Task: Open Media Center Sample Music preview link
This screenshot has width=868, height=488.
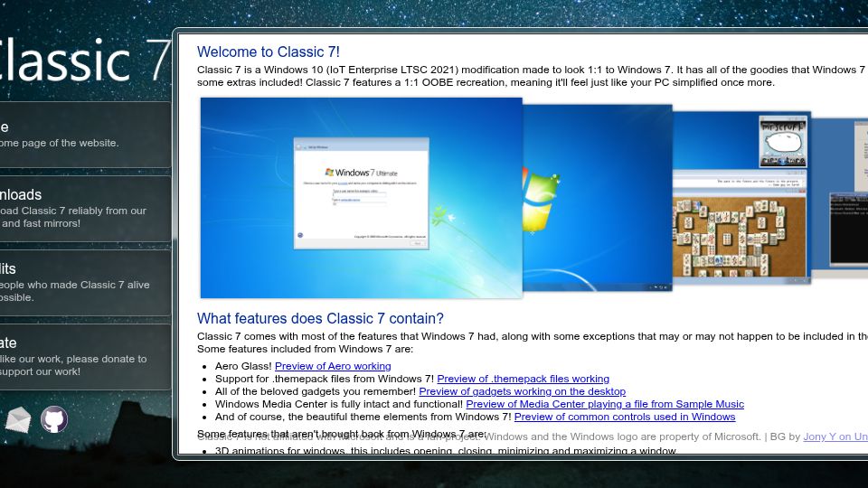Action: point(605,405)
